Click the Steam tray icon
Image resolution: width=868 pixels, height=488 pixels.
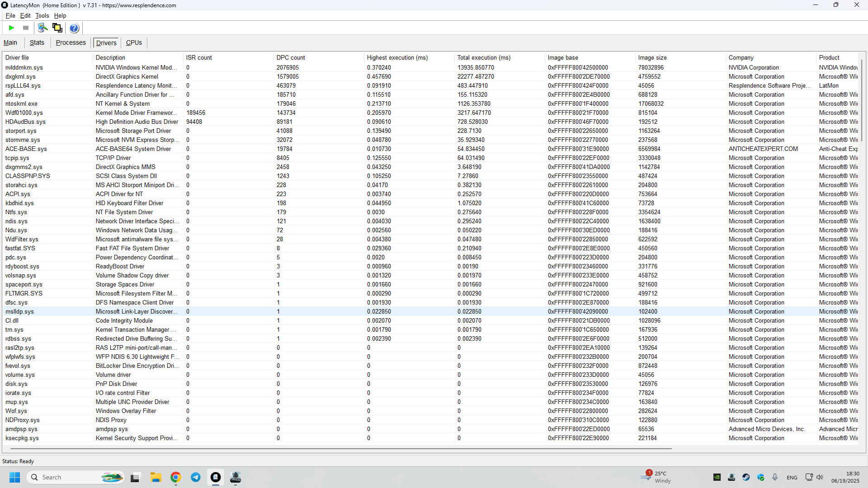click(x=746, y=477)
